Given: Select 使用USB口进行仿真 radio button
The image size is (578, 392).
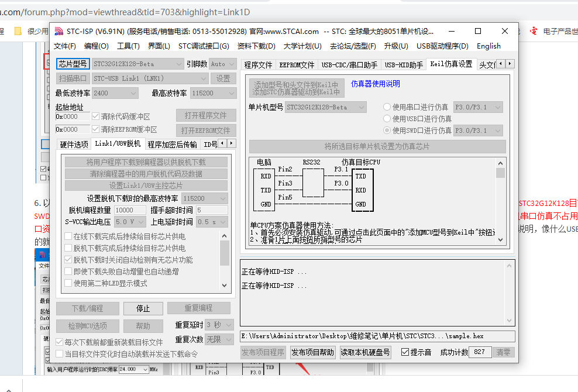Looking at the screenshot, I should pyautogui.click(x=387, y=119).
